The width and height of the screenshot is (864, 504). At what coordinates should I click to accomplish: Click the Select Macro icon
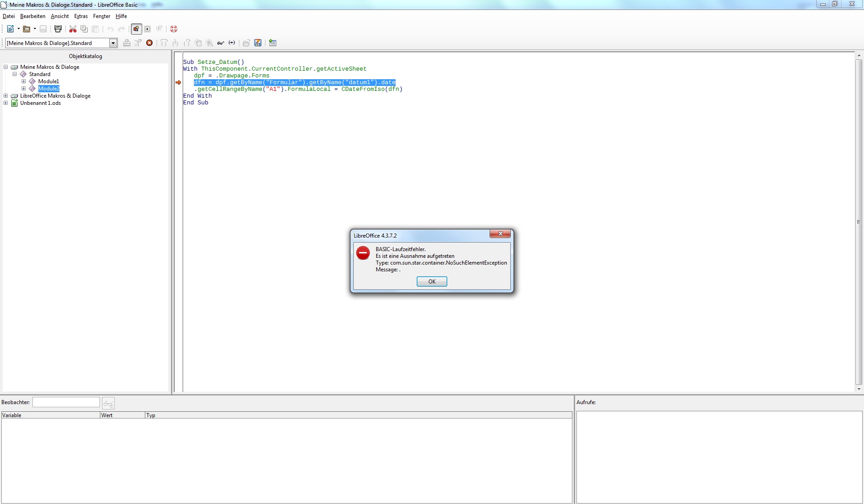[x=147, y=29]
